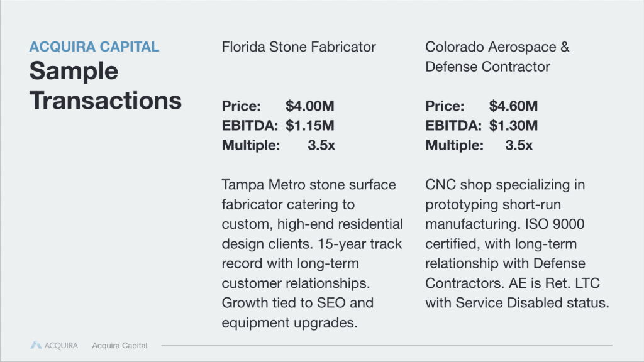Click the $4.00M price value
644x362 pixels.
pos(309,106)
